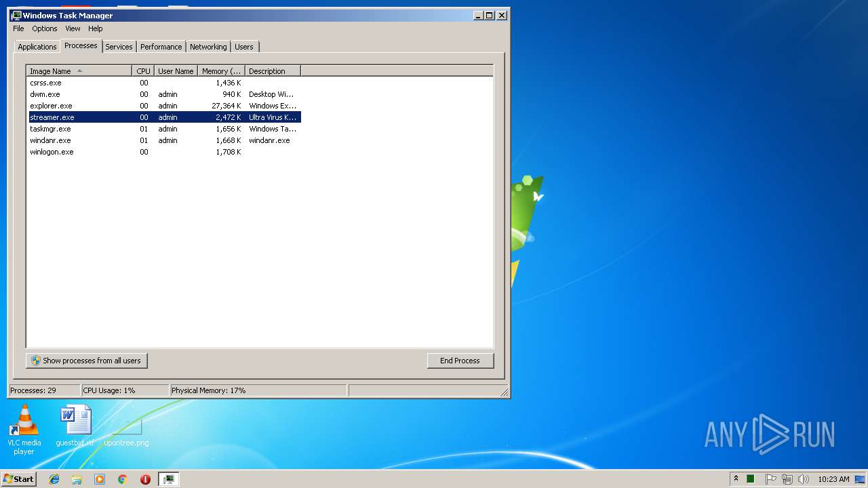Viewport: 868px width, 488px height.
Task: Select the VLC media player desktop icon
Action: click(24, 430)
